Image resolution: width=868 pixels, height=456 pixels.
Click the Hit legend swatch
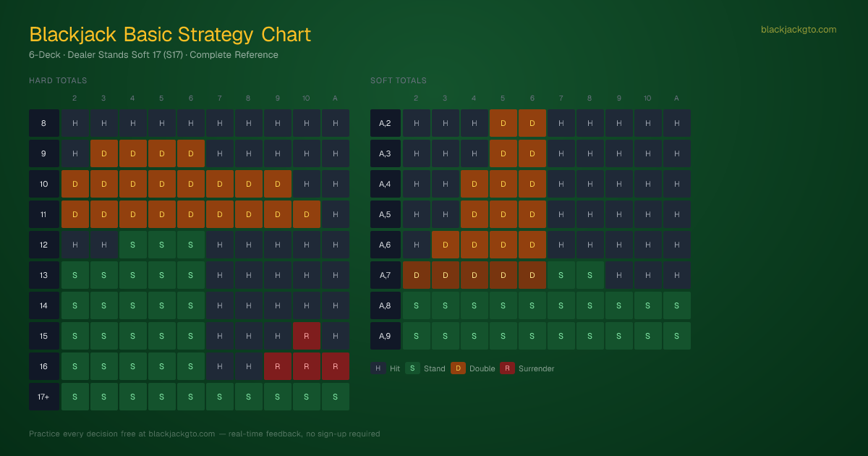coord(378,368)
